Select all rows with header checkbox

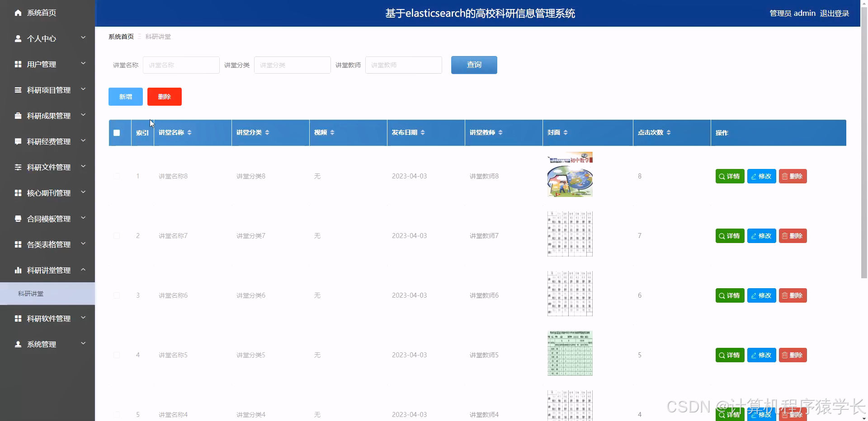pyautogui.click(x=117, y=133)
